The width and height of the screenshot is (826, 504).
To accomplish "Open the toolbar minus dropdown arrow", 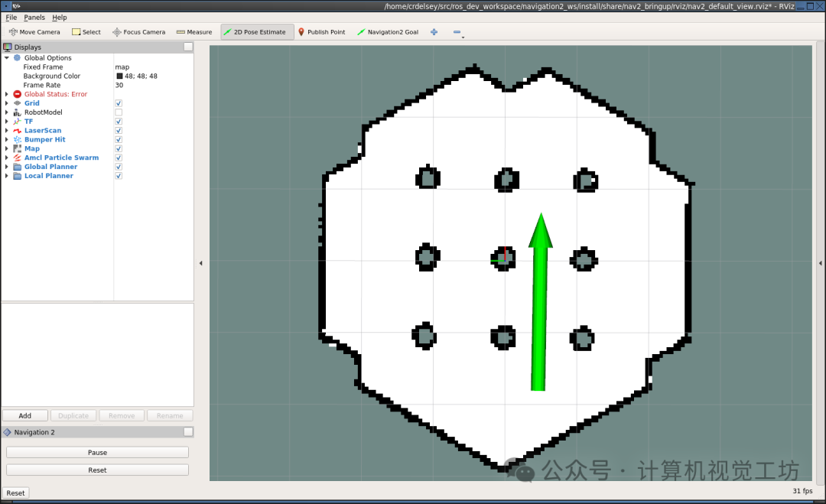I will coord(463,37).
